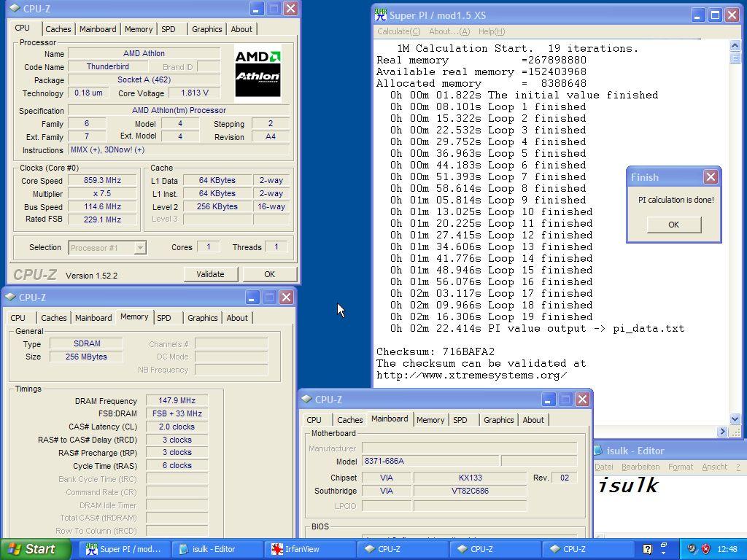Click the Southbridge value VT82C686
The image size is (747, 560).
471,491
